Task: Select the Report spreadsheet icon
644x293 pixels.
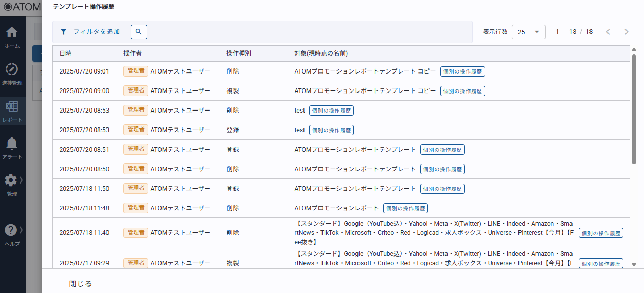Action: click(x=12, y=106)
